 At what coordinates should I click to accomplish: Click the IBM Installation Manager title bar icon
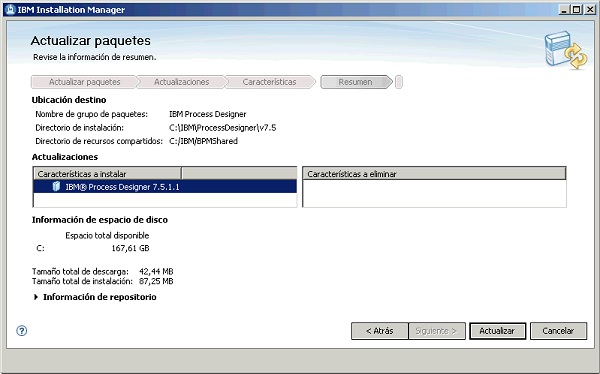pyautogui.click(x=11, y=10)
